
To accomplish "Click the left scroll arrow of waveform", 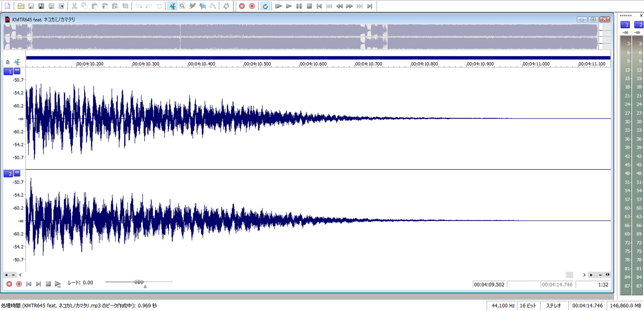I will pyautogui.click(x=20, y=275).
